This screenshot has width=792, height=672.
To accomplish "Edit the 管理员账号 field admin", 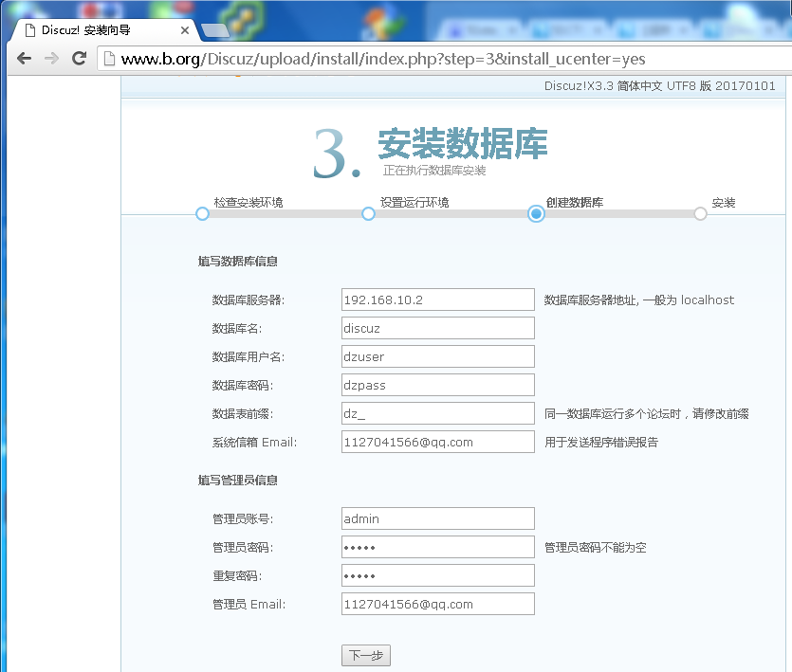I will (438, 518).
